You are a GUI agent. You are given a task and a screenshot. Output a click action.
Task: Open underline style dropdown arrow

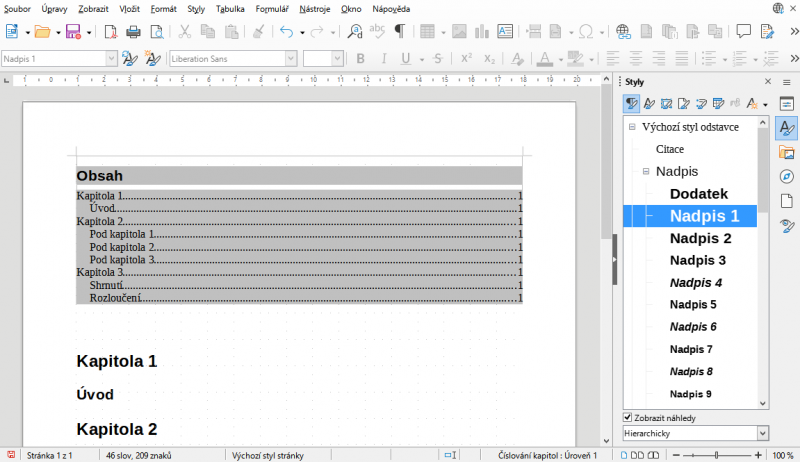(422, 60)
